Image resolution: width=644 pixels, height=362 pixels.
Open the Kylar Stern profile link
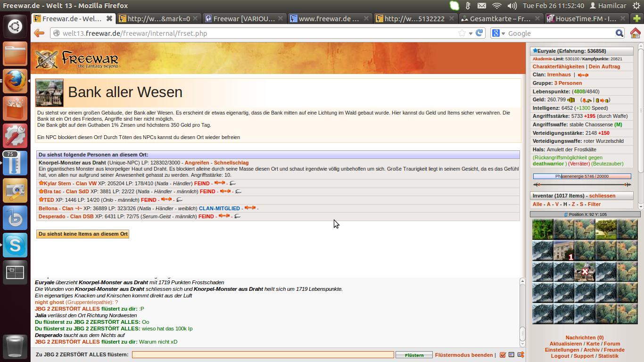point(57,183)
